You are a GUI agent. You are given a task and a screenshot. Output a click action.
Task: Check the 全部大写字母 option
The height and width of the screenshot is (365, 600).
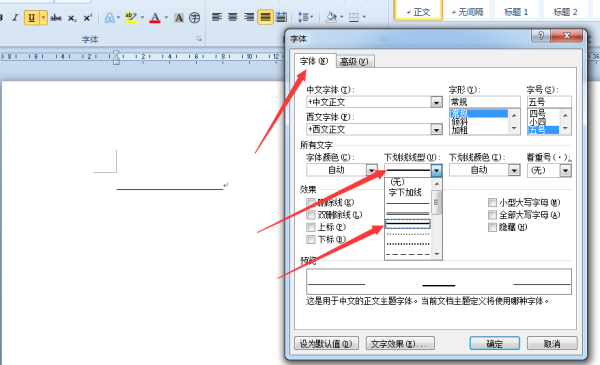pyautogui.click(x=492, y=215)
